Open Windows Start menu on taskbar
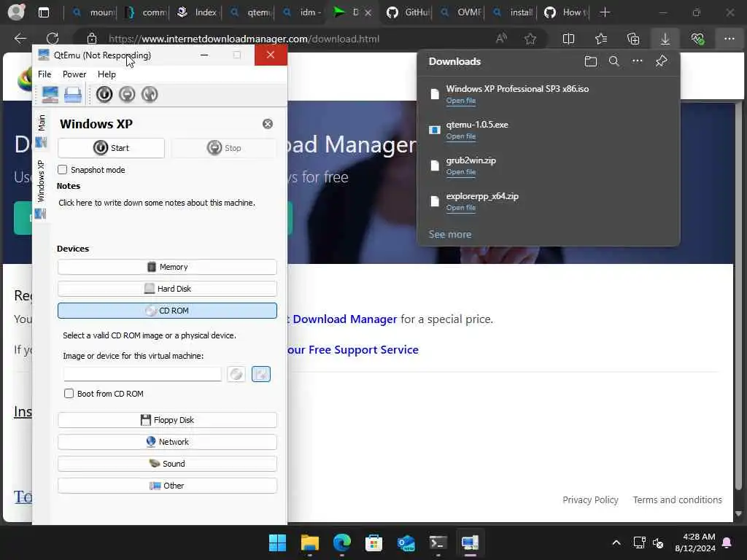The width and height of the screenshot is (747, 560). pos(277,542)
